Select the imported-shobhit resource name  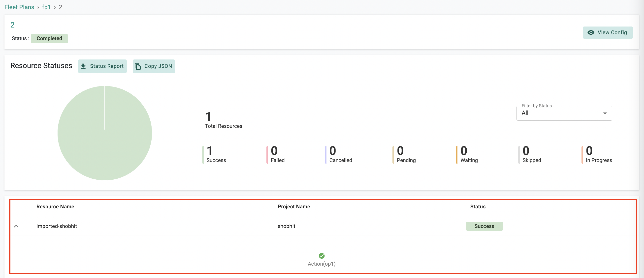tap(57, 226)
